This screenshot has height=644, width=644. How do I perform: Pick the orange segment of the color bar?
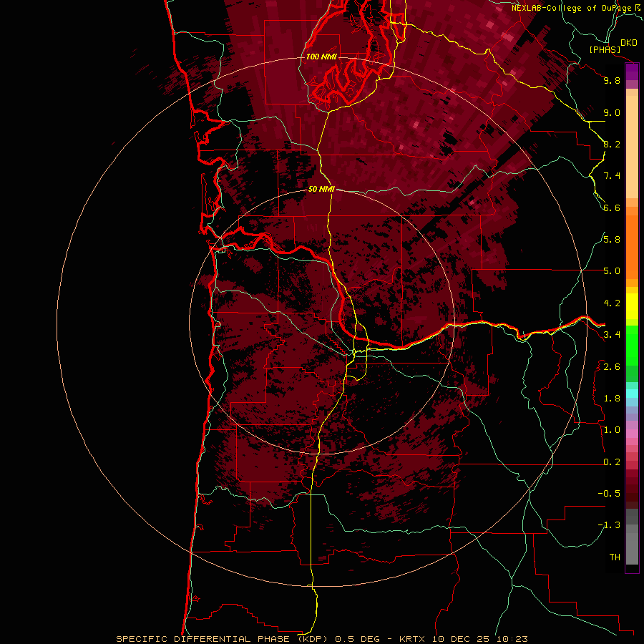click(x=632, y=246)
